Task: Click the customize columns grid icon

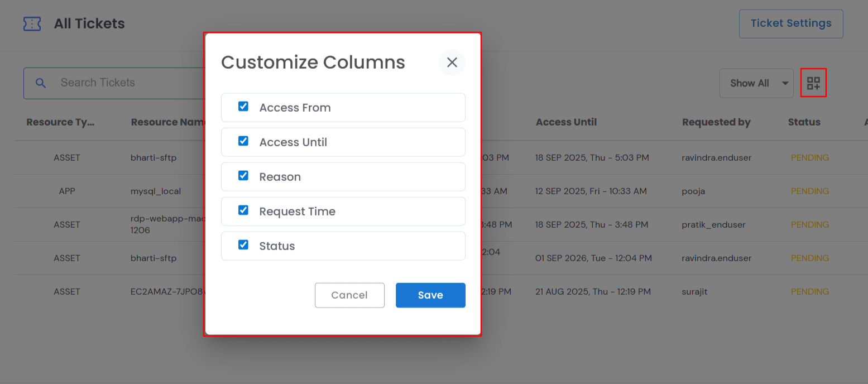Action: click(x=813, y=82)
